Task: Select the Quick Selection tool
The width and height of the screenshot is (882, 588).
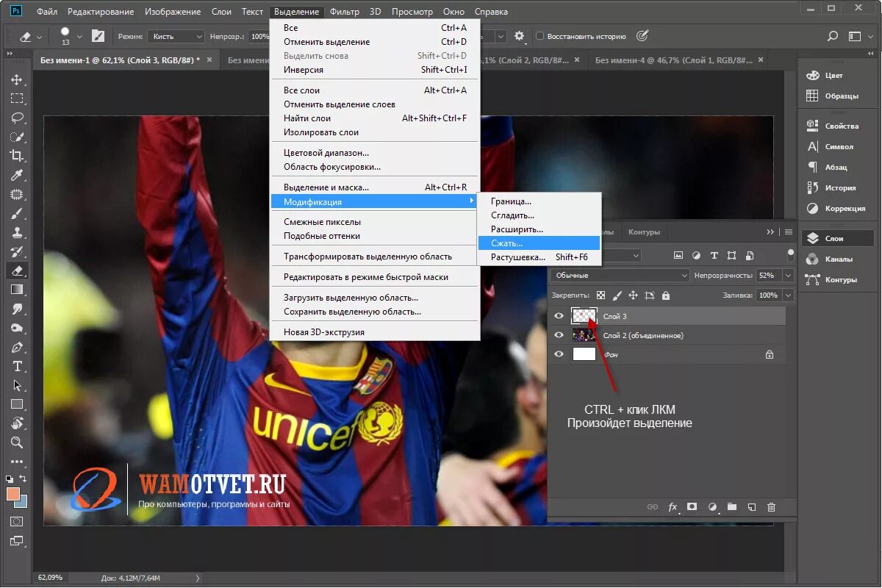Action: (x=17, y=137)
